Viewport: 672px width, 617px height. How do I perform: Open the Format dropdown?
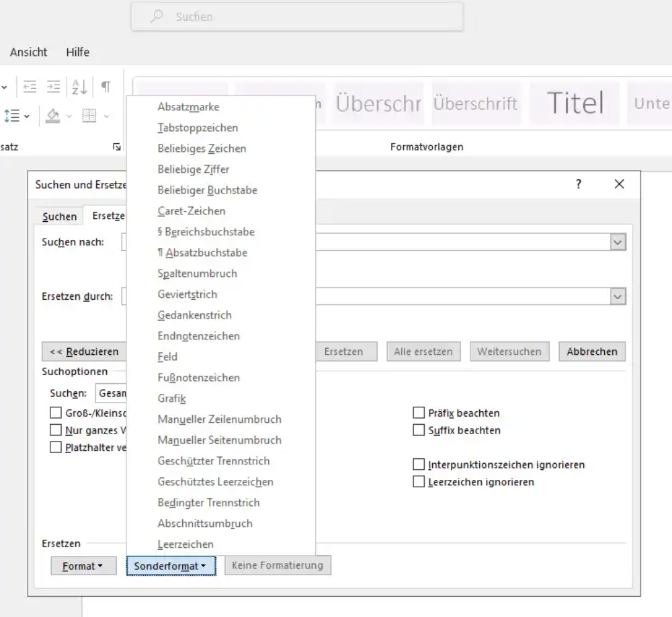83,565
